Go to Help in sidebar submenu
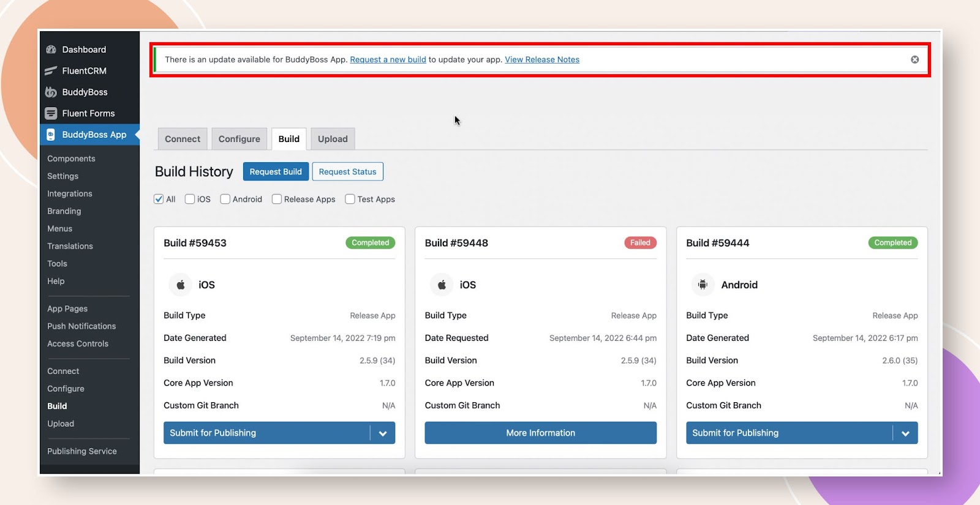The image size is (980, 505). click(x=56, y=282)
